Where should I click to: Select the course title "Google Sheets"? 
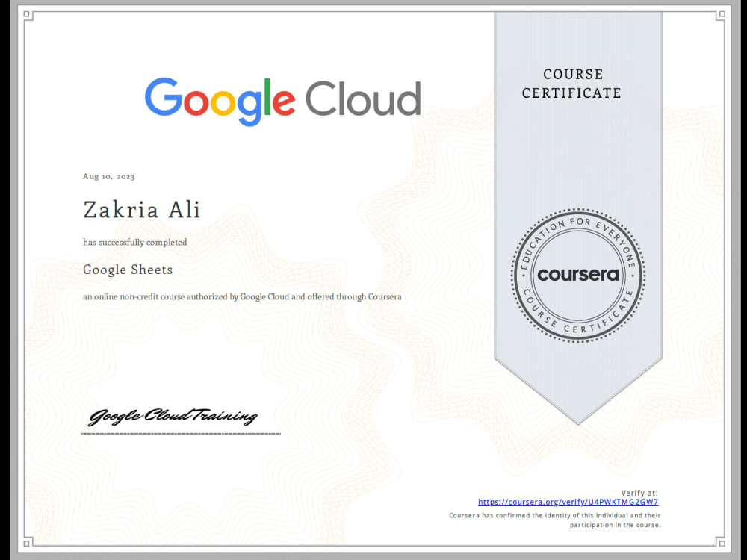[x=128, y=270]
